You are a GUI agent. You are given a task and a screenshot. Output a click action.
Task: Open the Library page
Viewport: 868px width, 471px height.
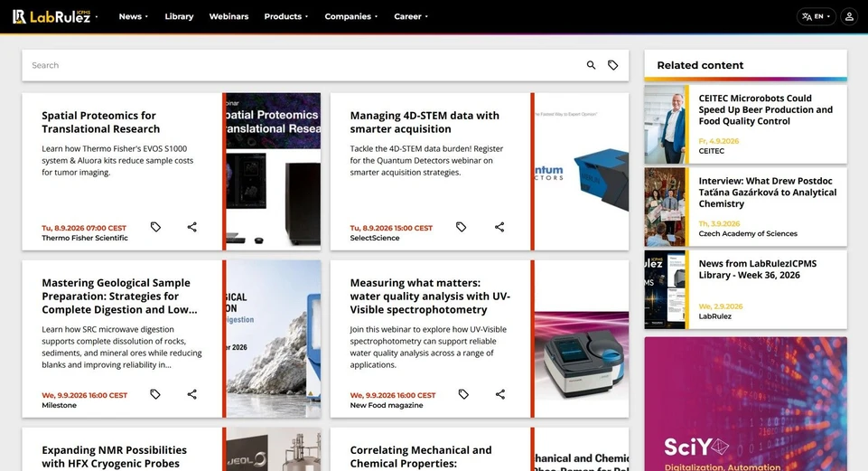point(179,16)
